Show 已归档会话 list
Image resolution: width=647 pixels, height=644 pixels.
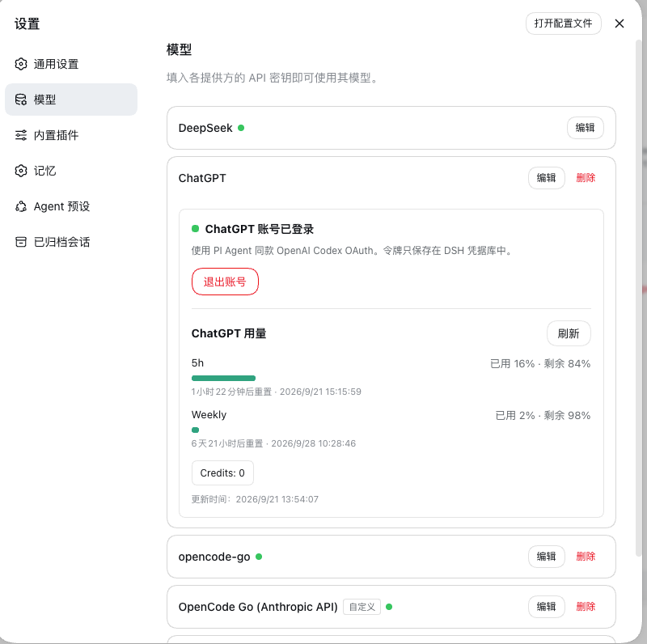pyautogui.click(x=71, y=242)
